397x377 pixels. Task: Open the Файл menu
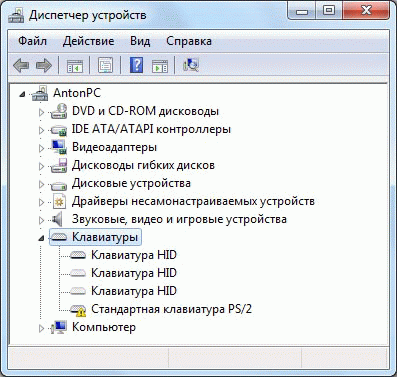click(x=32, y=41)
